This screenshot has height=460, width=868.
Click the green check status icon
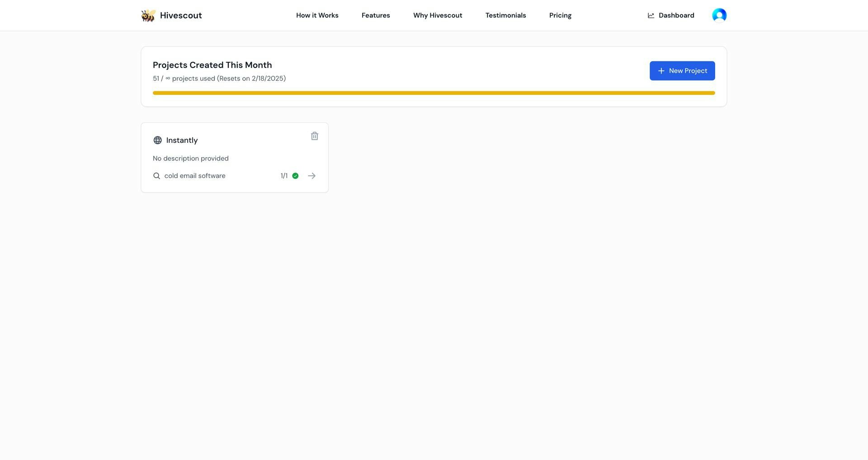coord(295,176)
